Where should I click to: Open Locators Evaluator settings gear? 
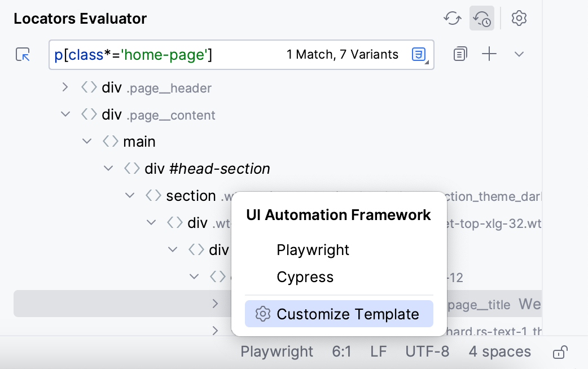pos(519,18)
